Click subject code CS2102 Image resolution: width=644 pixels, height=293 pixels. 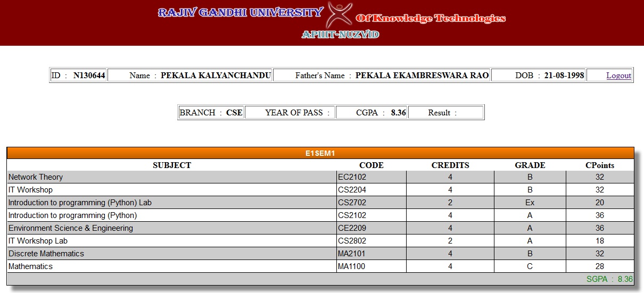point(352,215)
